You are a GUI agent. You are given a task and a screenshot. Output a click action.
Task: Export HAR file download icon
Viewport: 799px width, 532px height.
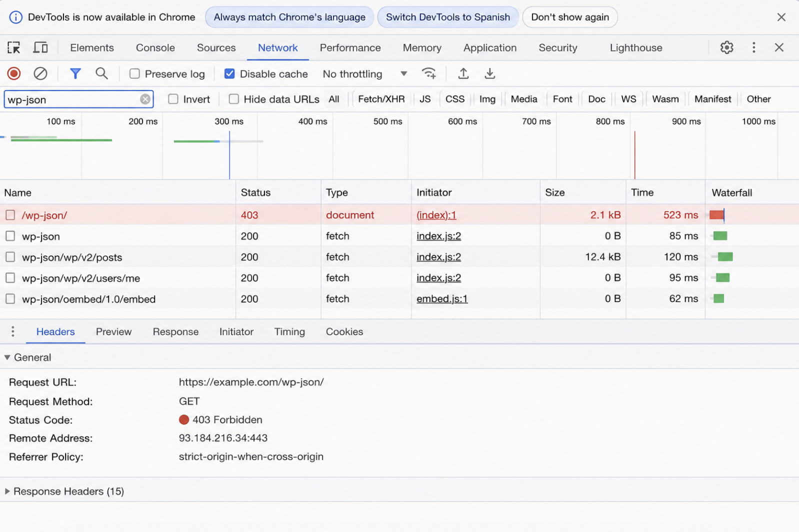pos(490,73)
